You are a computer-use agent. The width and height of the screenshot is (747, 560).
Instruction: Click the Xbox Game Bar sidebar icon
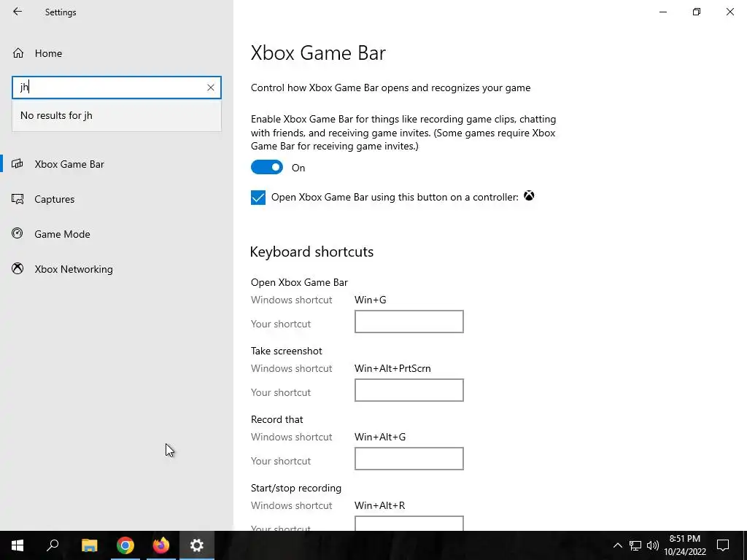tap(18, 164)
